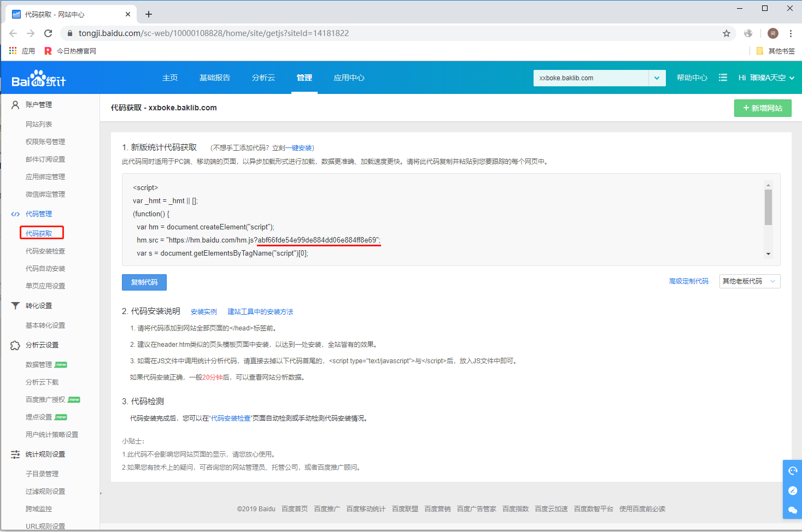Open 百度推广授权 in sidebar

point(45,400)
